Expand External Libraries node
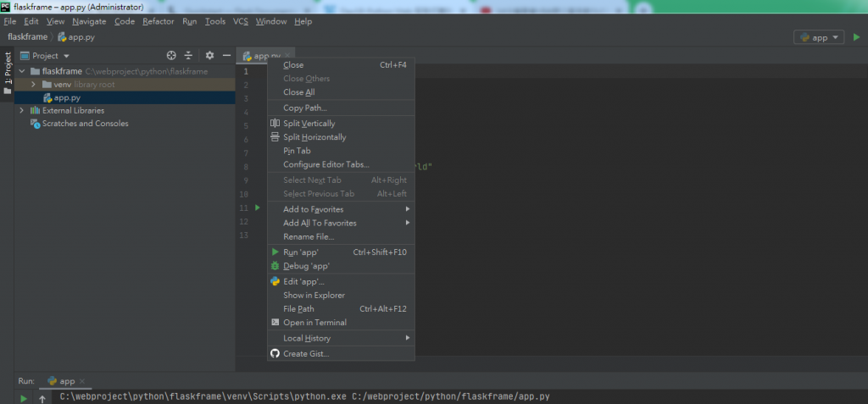This screenshot has height=404, width=868. (x=21, y=111)
